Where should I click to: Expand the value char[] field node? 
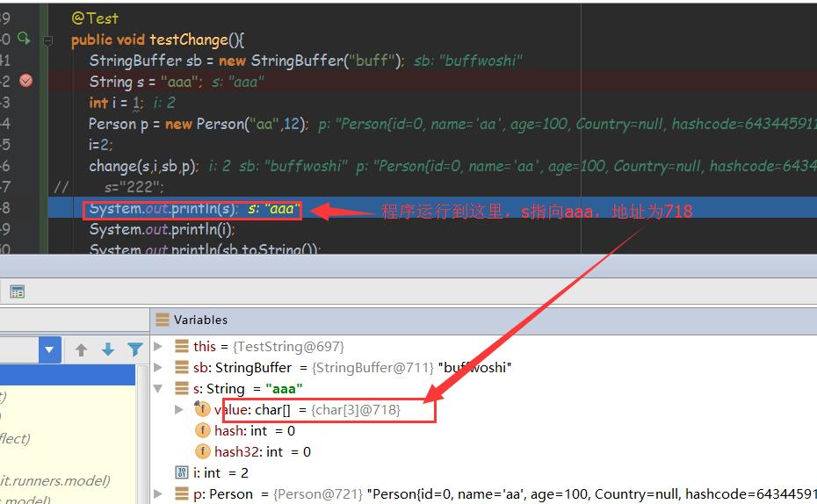[x=178, y=410]
